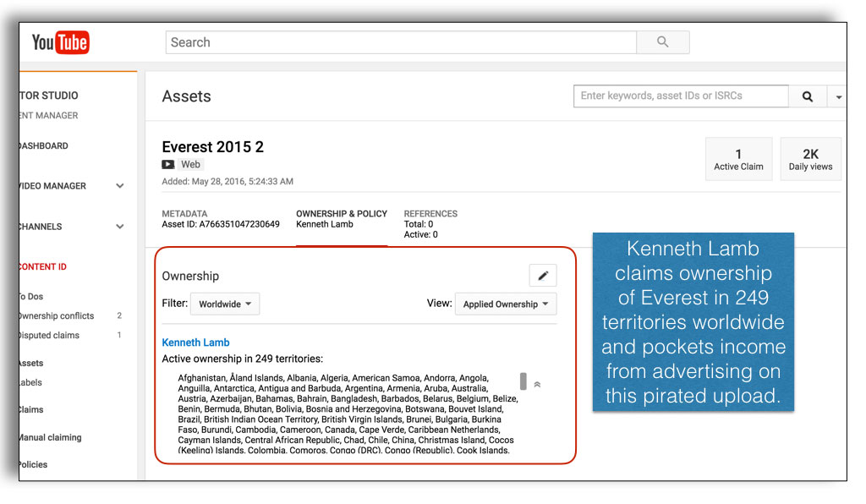Click the territories list scrollbar thumb
The height and width of the screenshot is (504, 866).
pyautogui.click(x=523, y=381)
